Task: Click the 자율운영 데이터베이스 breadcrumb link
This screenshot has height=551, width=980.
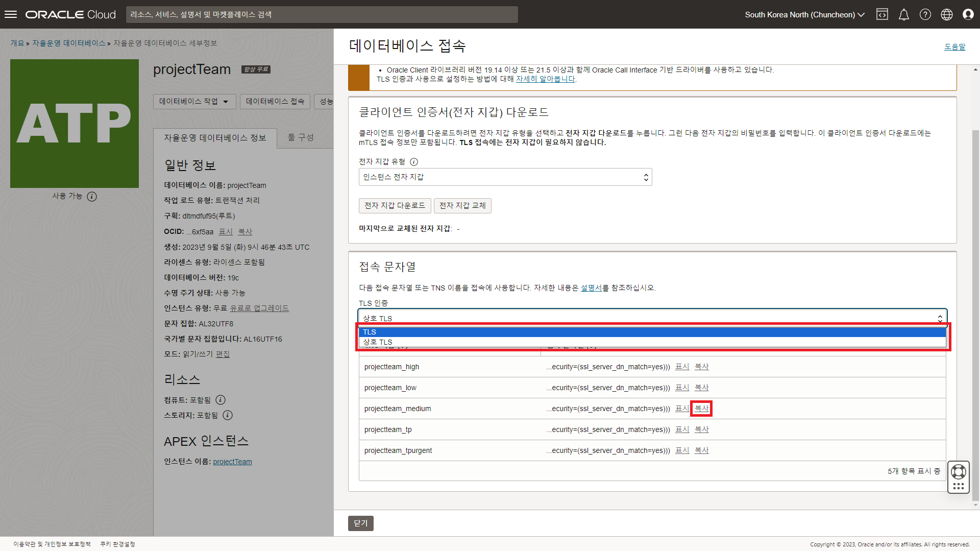Action: [x=69, y=43]
